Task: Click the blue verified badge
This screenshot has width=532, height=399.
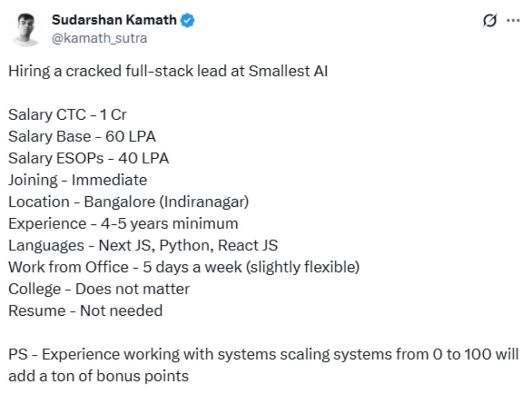Action: click(188, 20)
